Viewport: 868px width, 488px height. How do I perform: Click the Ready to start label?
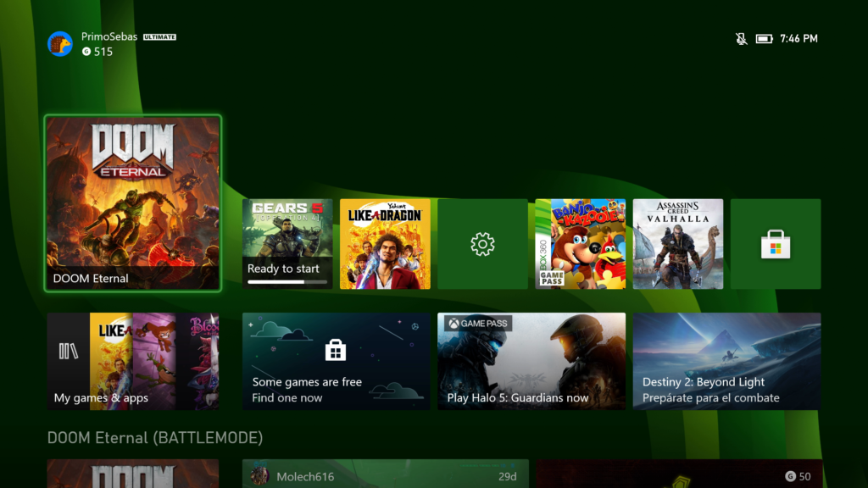(283, 269)
